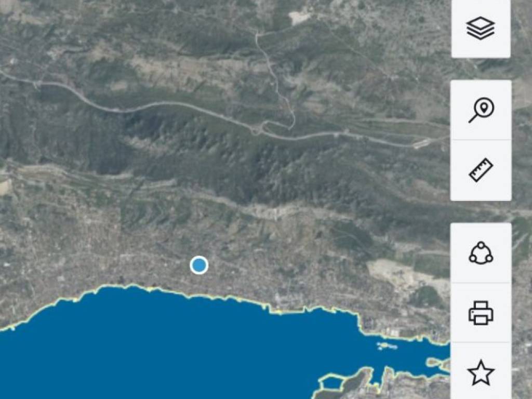Click the small islands in the bay

[x=387, y=346]
